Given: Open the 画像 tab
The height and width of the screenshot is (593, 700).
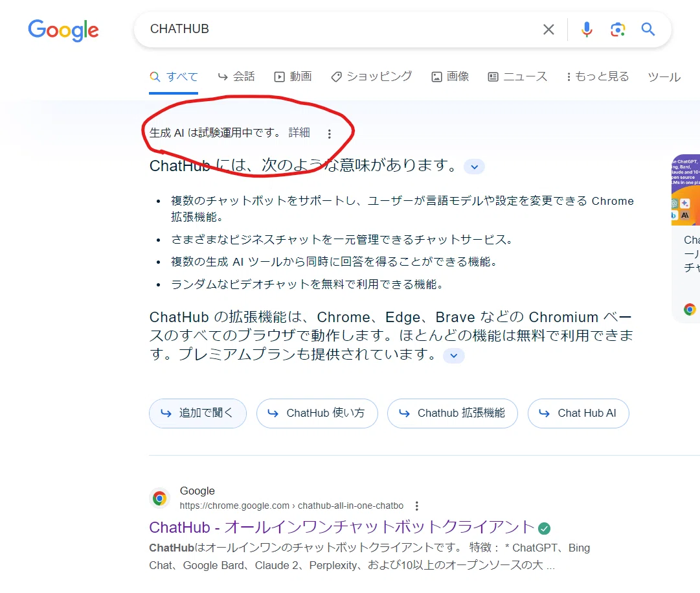Looking at the screenshot, I should point(450,77).
